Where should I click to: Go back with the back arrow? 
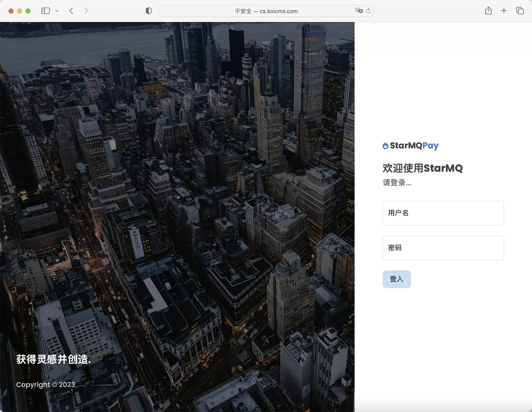[x=71, y=11]
